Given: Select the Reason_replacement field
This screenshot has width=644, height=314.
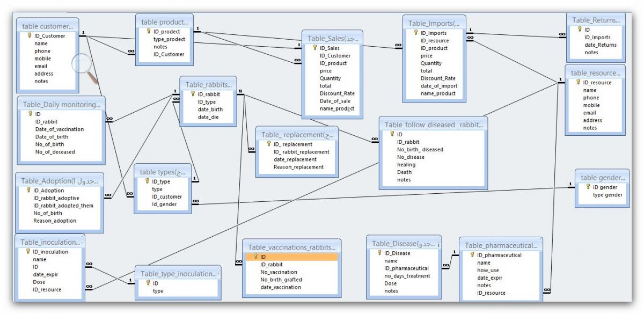Looking at the screenshot, I should (x=298, y=167).
